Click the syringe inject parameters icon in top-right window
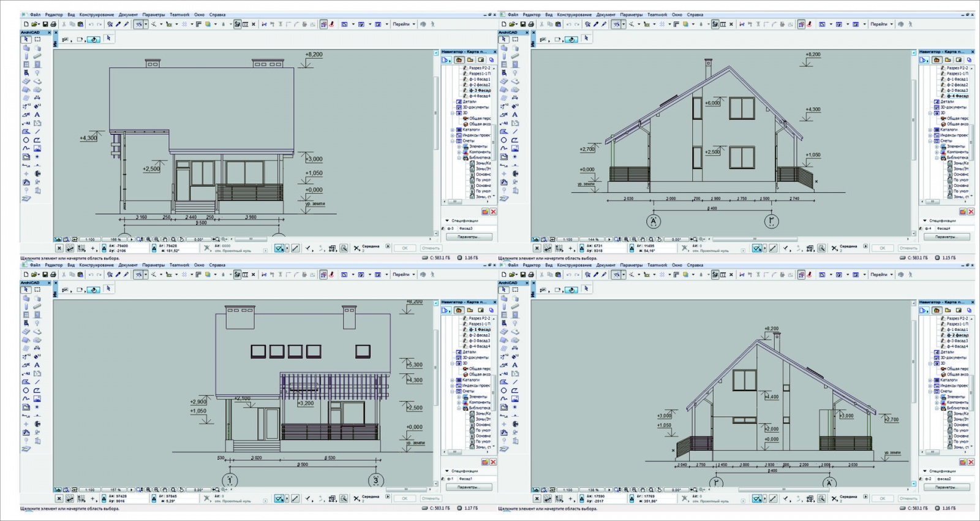980x521 pixels. coord(604,25)
